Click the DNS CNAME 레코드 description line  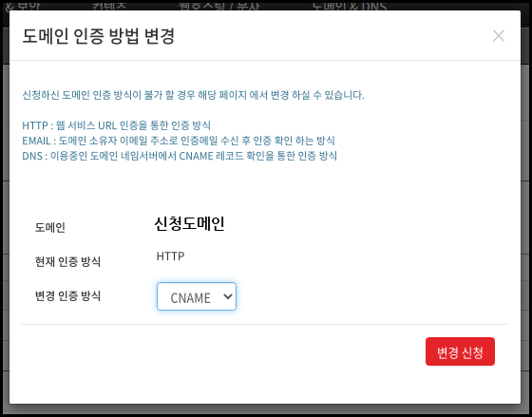(180, 156)
